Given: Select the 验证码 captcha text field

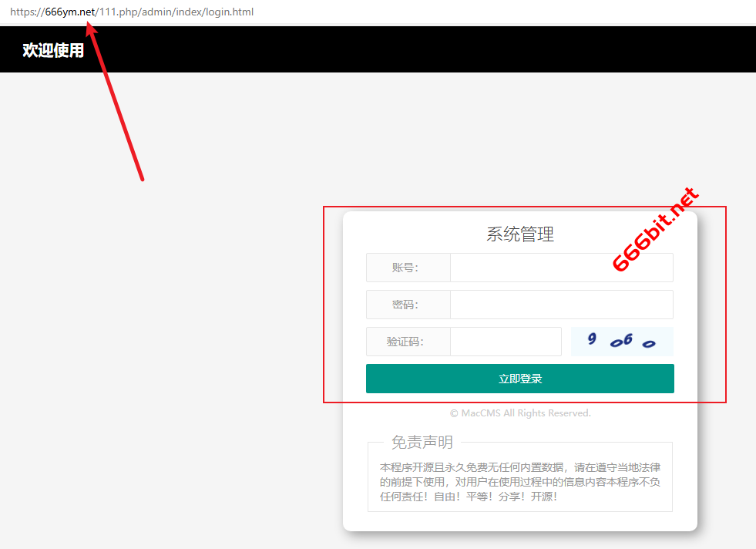Looking at the screenshot, I should pos(506,342).
